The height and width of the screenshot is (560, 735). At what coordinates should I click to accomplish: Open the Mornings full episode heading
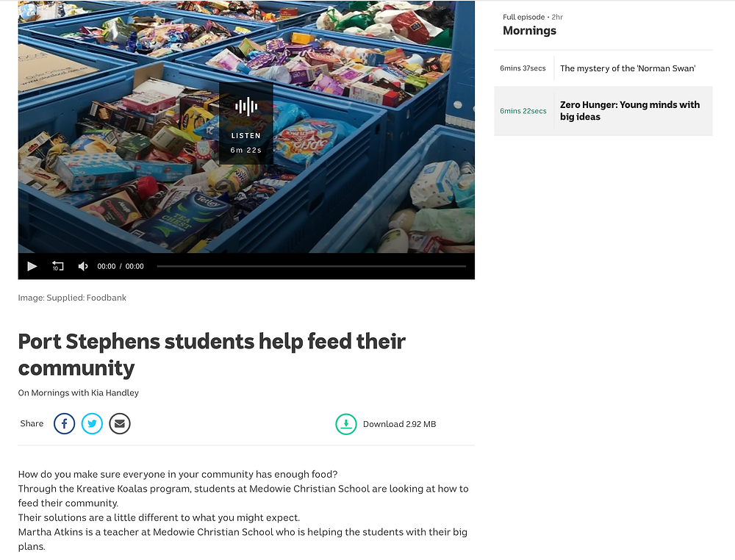[x=529, y=30]
